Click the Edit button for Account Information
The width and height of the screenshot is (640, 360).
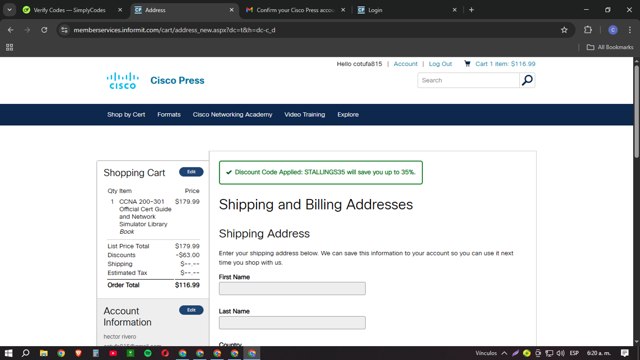[x=191, y=310]
